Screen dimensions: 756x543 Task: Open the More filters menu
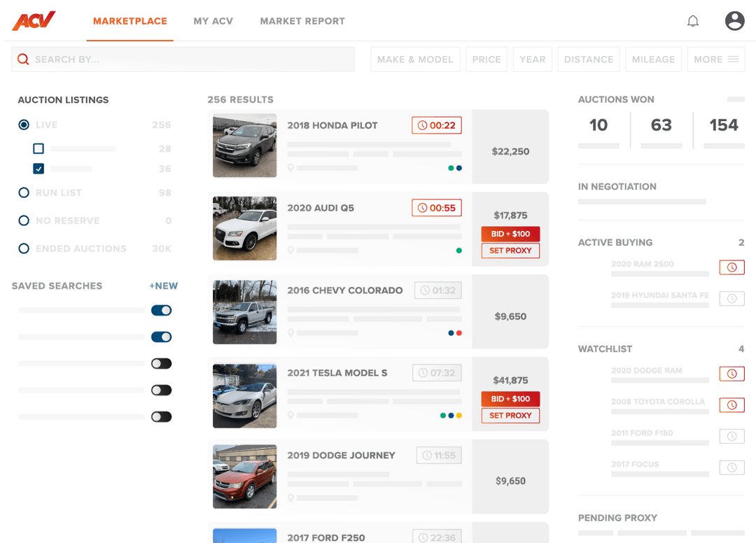[x=716, y=59]
